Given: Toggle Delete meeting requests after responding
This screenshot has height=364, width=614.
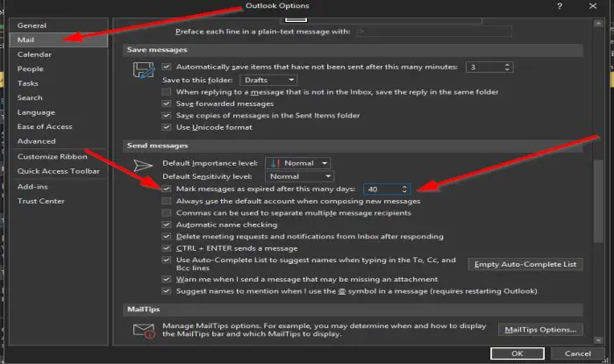Looking at the screenshot, I should (167, 237).
